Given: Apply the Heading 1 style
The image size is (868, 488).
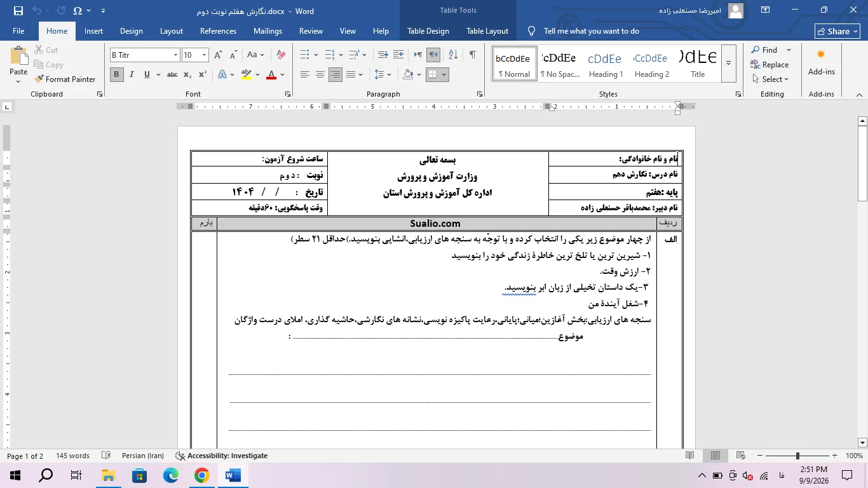Looking at the screenshot, I should tap(606, 64).
